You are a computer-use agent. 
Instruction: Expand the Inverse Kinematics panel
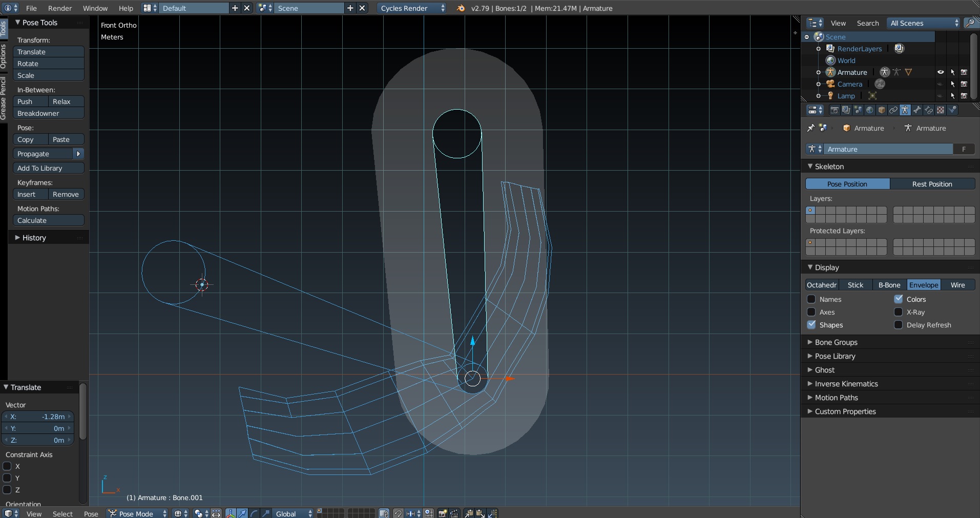point(847,384)
